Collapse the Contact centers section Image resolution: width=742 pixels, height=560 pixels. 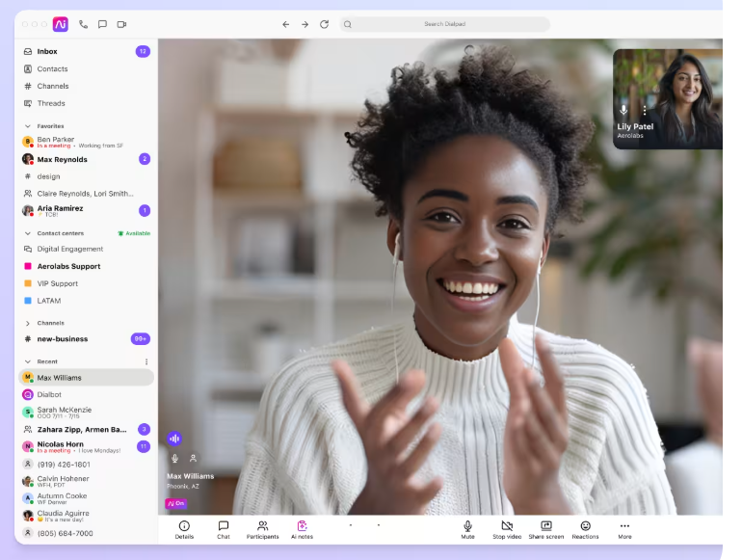[27, 233]
